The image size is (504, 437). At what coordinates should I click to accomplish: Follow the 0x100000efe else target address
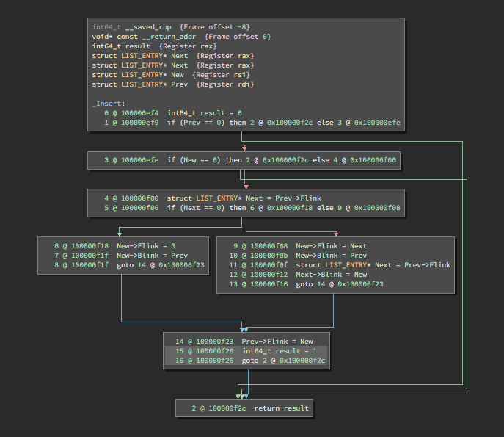click(x=377, y=122)
